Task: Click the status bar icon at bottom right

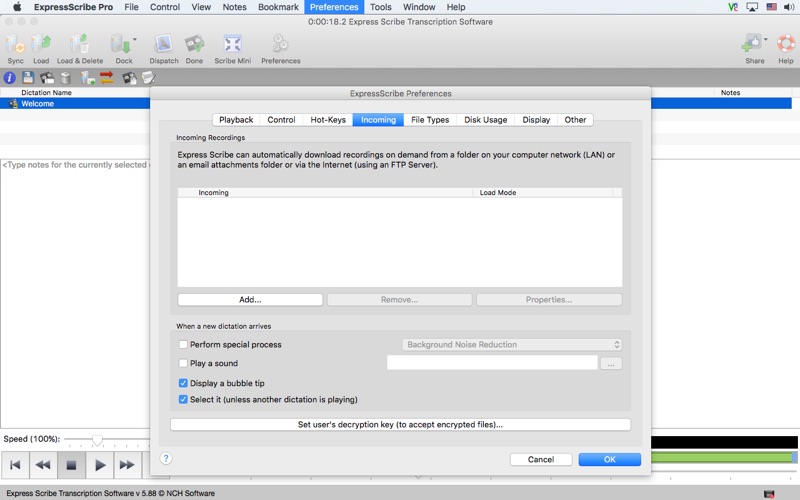Action: click(x=769, y=493)
